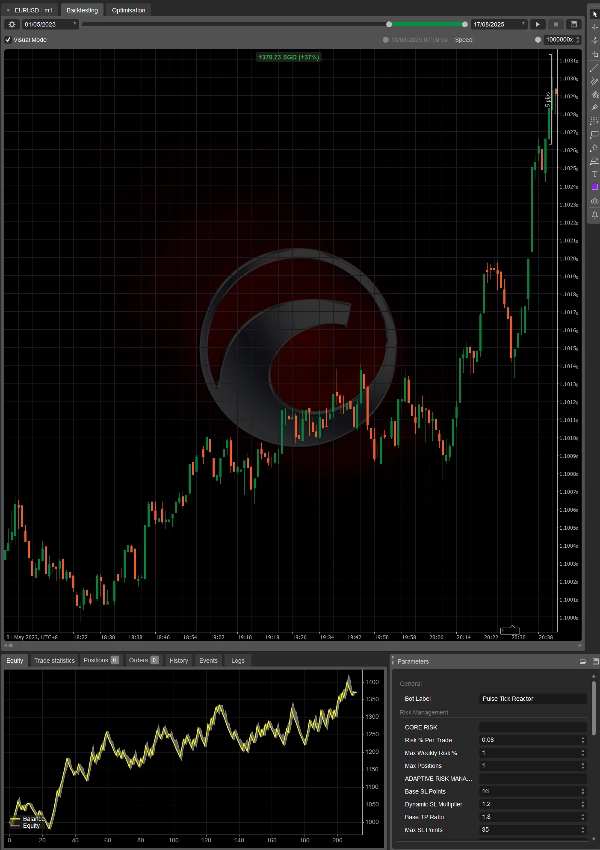The image size is (600, 850).
Task: Adjust the backtest speed stepper
Action: (578, 40)
